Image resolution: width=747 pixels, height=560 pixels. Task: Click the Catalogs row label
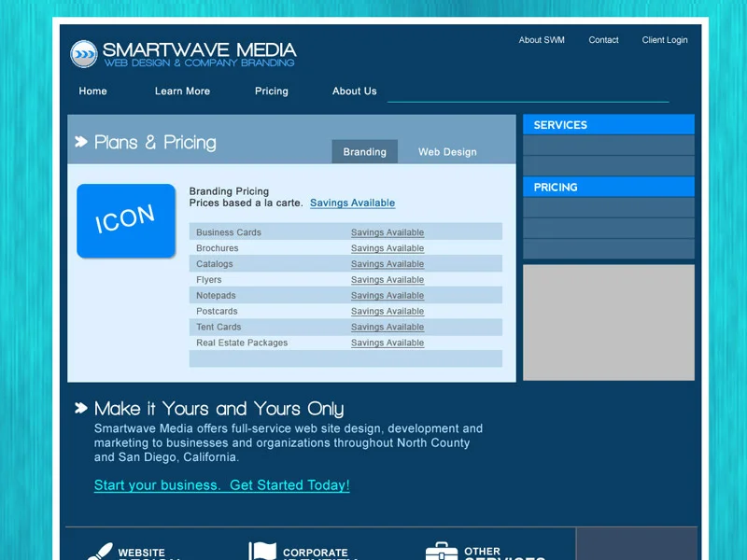pyautogui.click(x=215, y=264)
